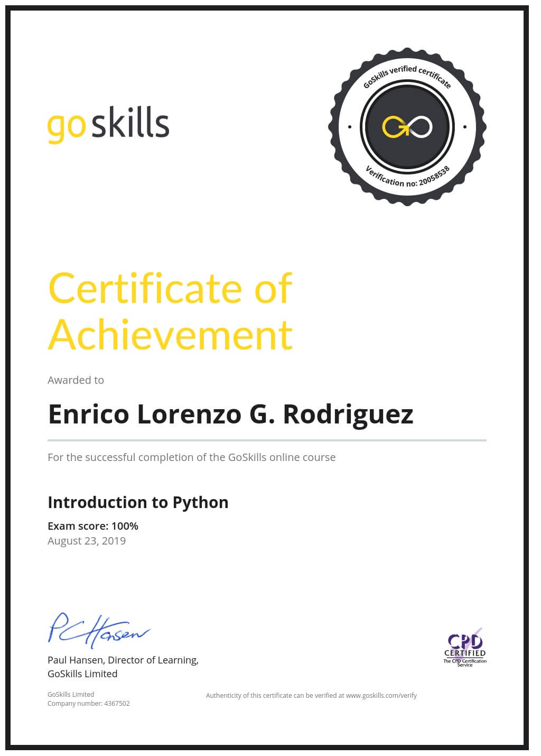Click the 'Awarded to' label

[x=76, y=380]
